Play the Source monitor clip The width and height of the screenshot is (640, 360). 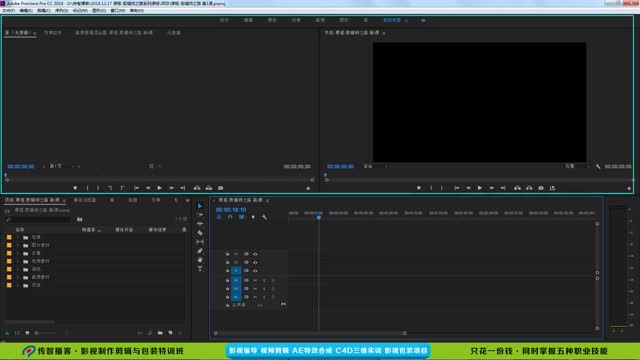pos(160,188)
